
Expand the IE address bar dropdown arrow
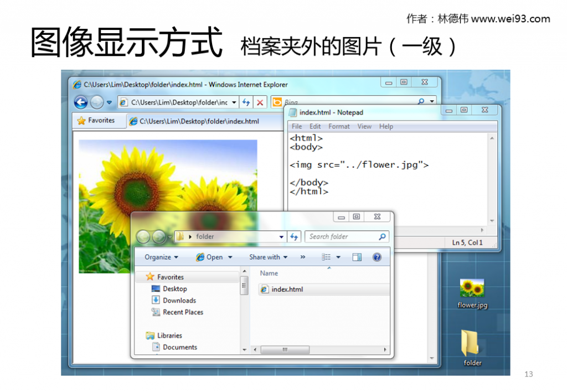tap(234, 102)
